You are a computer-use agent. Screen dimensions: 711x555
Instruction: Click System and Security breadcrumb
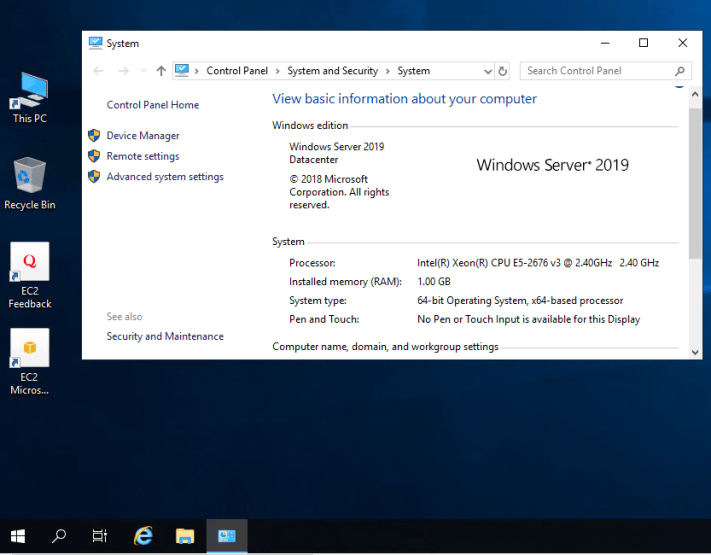pos(332,71)
